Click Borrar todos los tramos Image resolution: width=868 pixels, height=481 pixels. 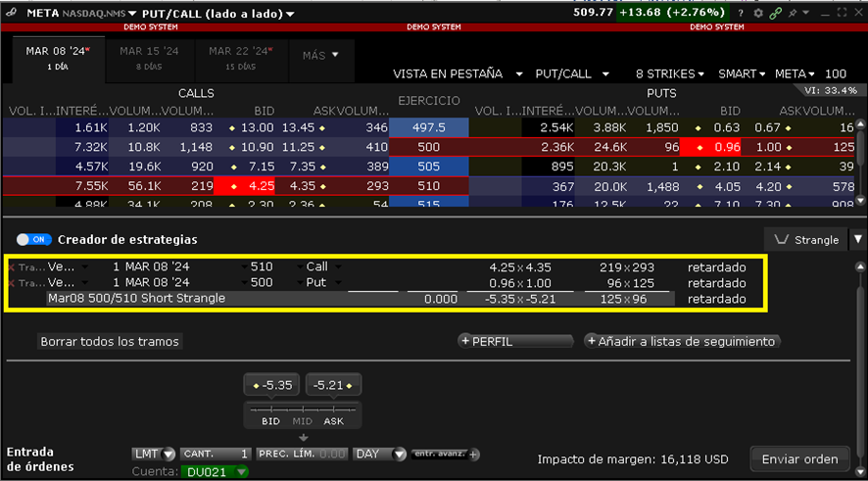pos(110,342)
